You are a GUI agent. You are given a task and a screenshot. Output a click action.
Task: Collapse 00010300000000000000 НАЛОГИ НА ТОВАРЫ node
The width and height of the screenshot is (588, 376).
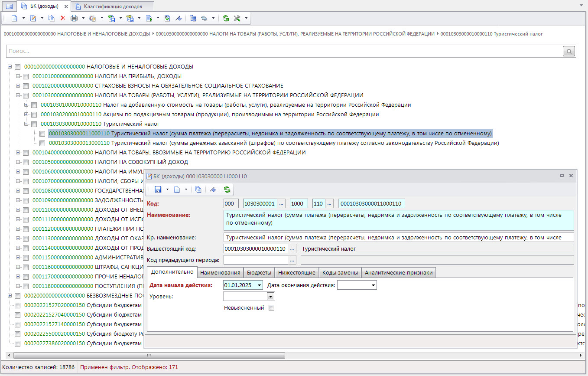coord(18,95)
